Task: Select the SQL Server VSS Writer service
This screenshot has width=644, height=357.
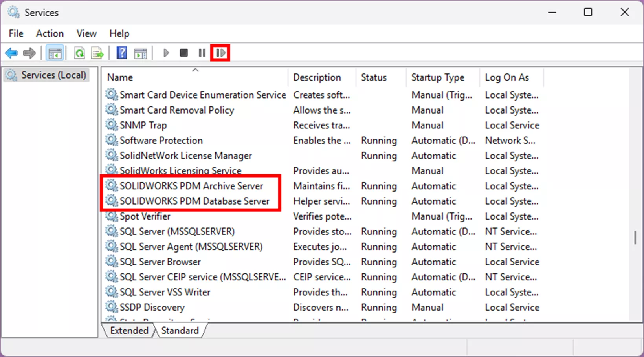Action: [322, 292]
